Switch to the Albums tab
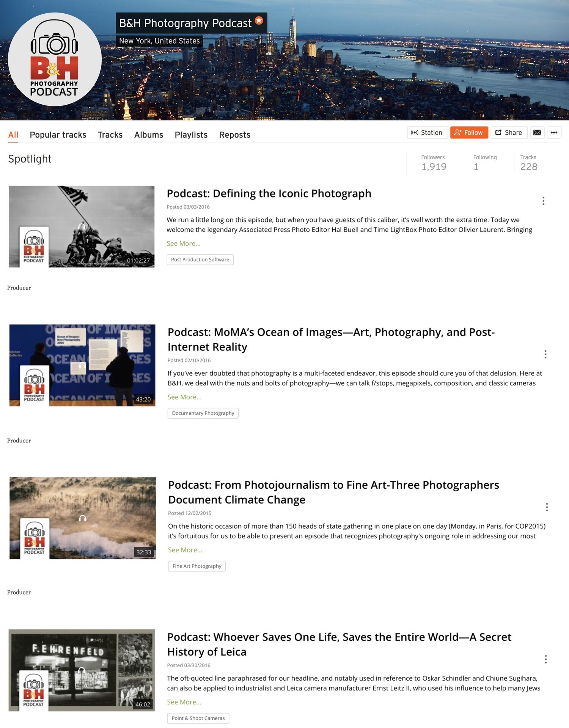Image resolution: width=569 pixels, height=728 pixels. point(149,135)
